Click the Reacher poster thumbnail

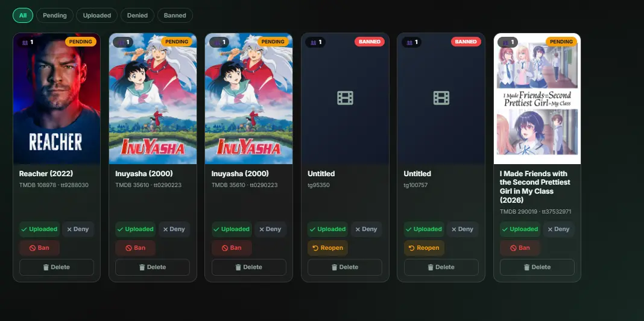point(57,98)
